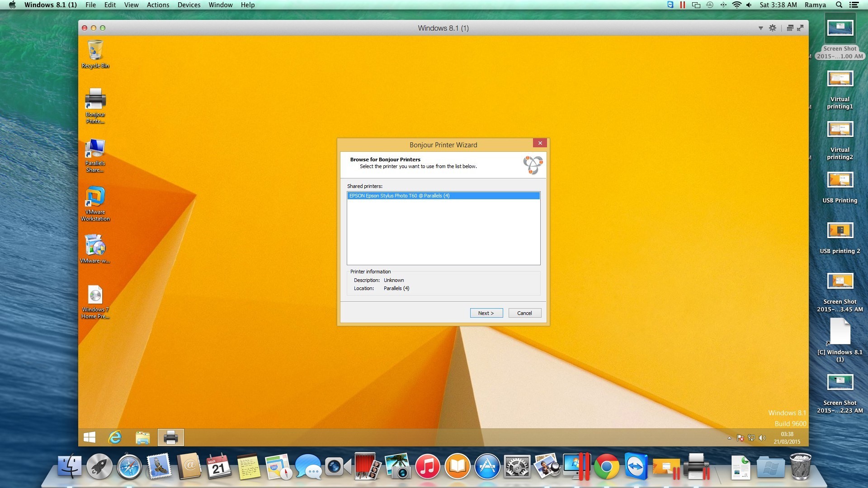
Task: Close the Bonjour Printer Wizard dialog
Action: [540, 143]
